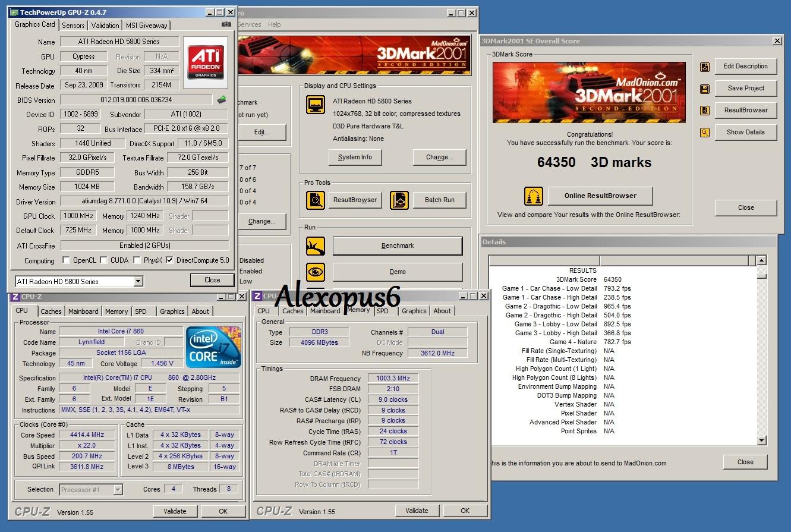This screenshot has height=532, width=791.
Task: Click the 64350 3D marks score text
Action: (x=594, y=162)
